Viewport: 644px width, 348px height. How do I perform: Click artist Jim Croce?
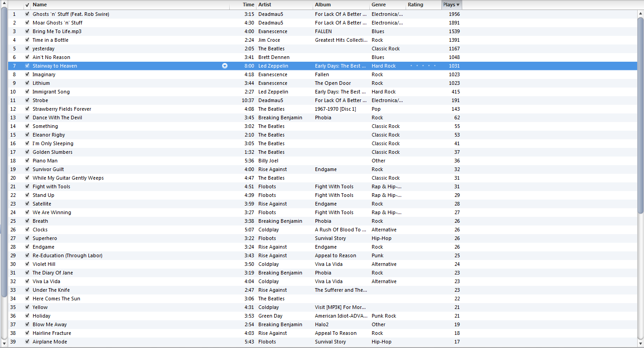tap(269, 40)
